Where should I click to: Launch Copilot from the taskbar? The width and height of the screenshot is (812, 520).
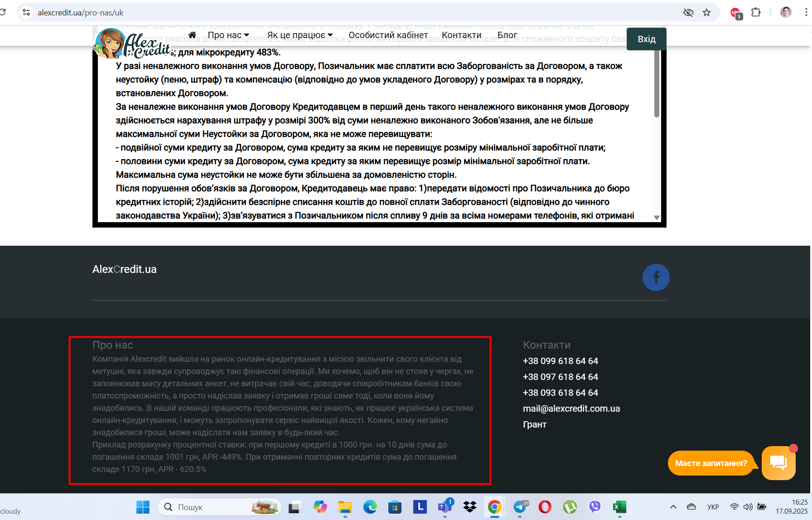[320, 507]
